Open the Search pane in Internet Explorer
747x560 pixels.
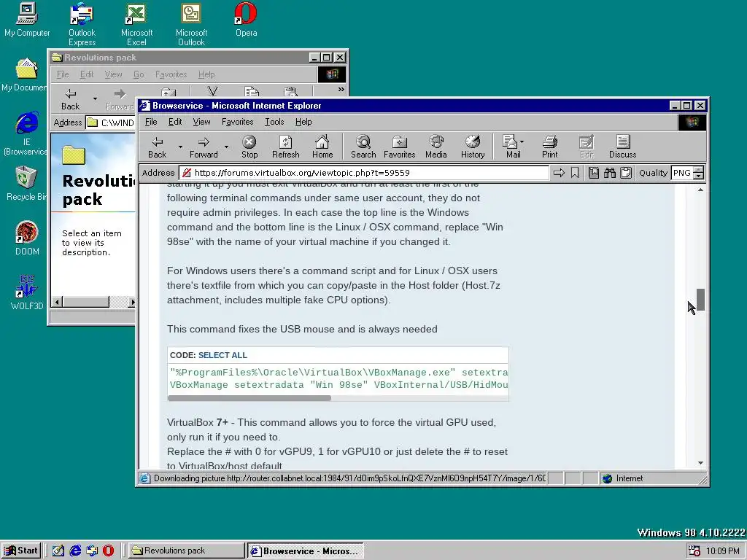(x=363, y=147)
